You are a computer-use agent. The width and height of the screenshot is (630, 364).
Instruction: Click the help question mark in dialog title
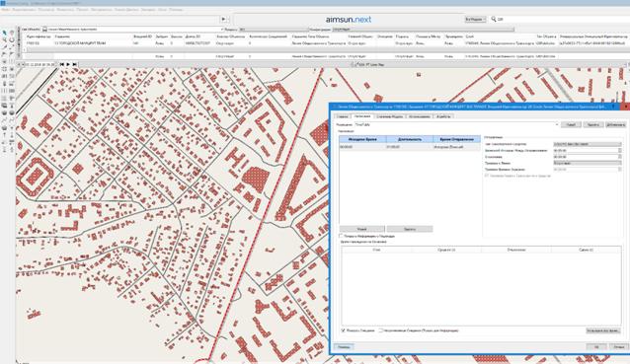613,107
